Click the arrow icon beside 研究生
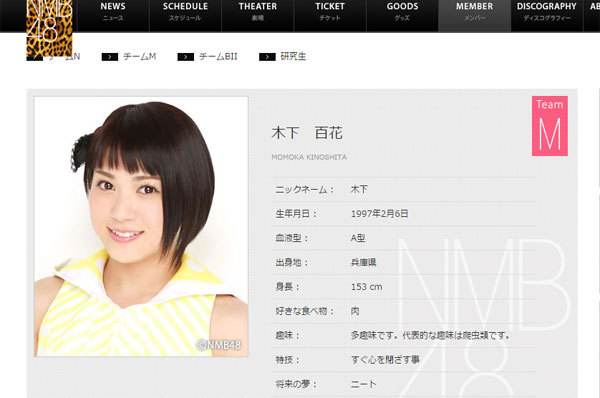 pyautogui.click(x=267, y=57)
